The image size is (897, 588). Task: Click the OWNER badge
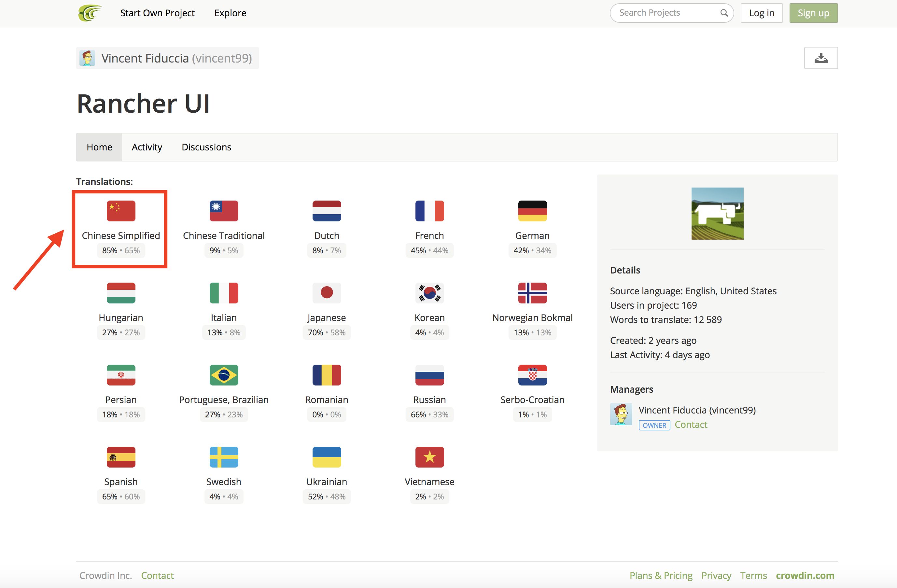coord(654,425)
